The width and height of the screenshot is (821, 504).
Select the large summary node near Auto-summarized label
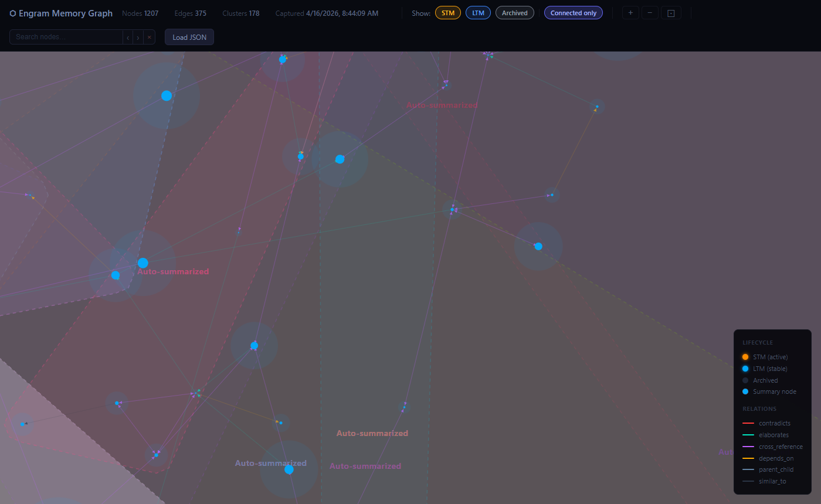click(x=143, y=263)
